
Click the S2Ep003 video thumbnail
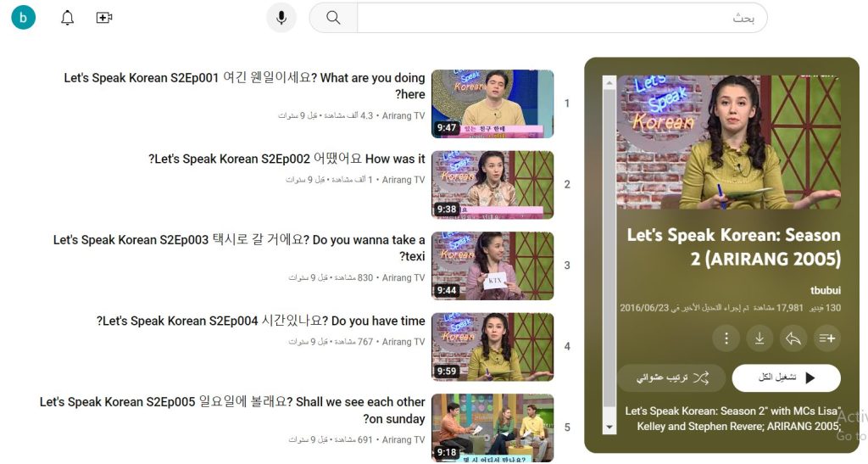492,266
